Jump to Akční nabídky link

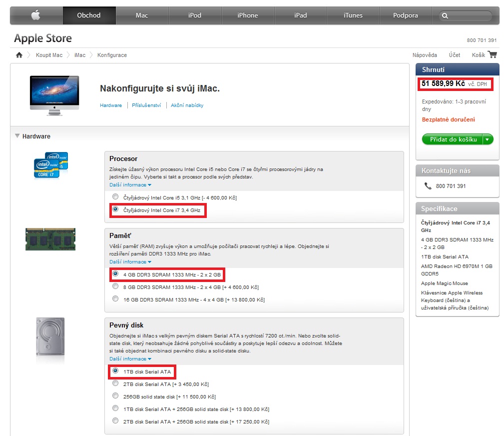pyautogui.click(x=187, y=105)
